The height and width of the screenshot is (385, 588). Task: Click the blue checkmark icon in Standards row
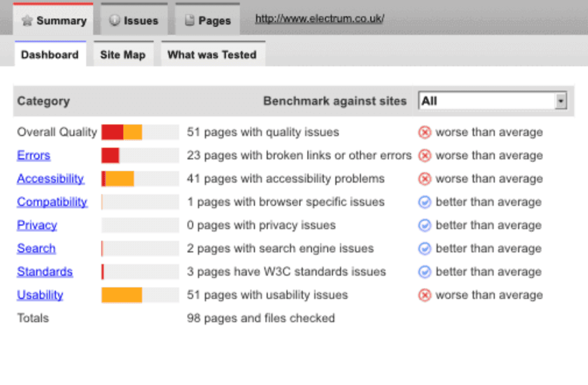pyautogui.click(x=424, y=272)
